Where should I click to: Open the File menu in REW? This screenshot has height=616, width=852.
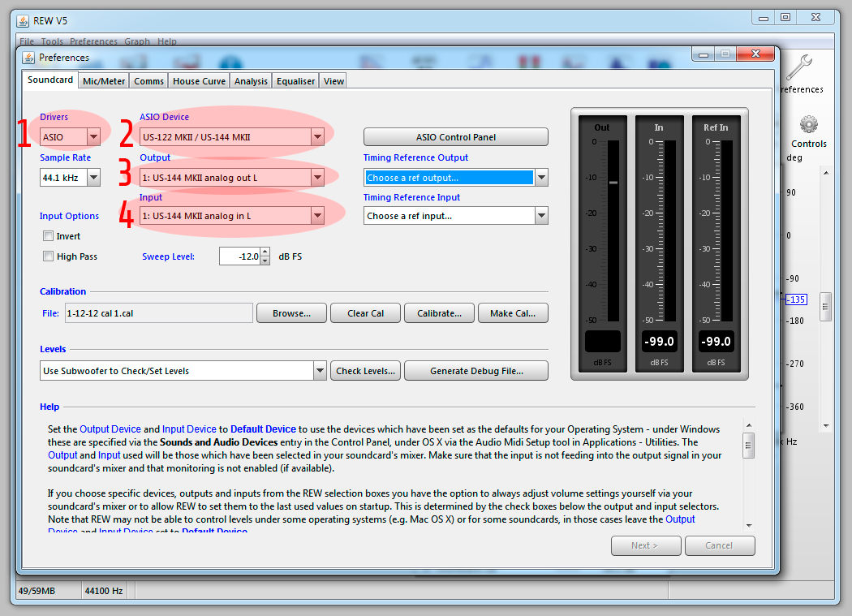(27, 41)
